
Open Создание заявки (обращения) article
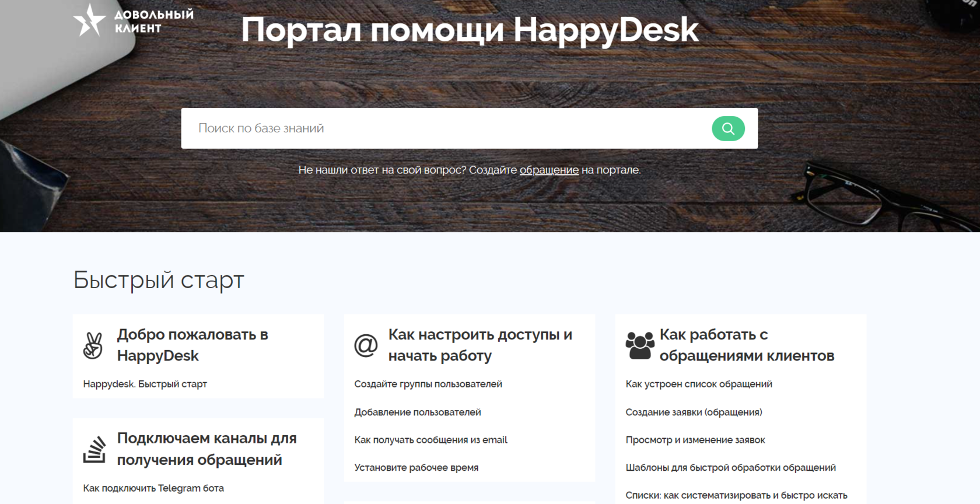pyautogui.click(x=694, y=412)
